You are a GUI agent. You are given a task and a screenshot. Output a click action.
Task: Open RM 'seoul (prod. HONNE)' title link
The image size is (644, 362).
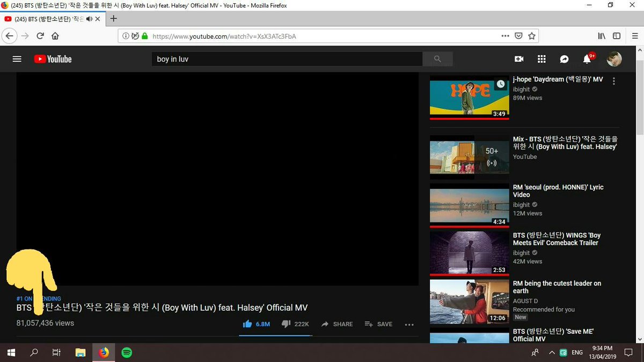coord(558,191)
